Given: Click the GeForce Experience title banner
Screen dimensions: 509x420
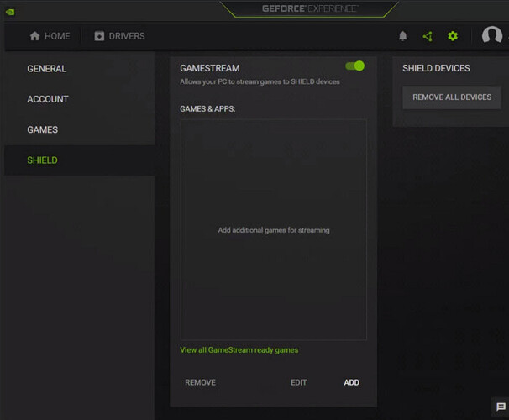Looking at the screenshot, I should click(312, 8).
